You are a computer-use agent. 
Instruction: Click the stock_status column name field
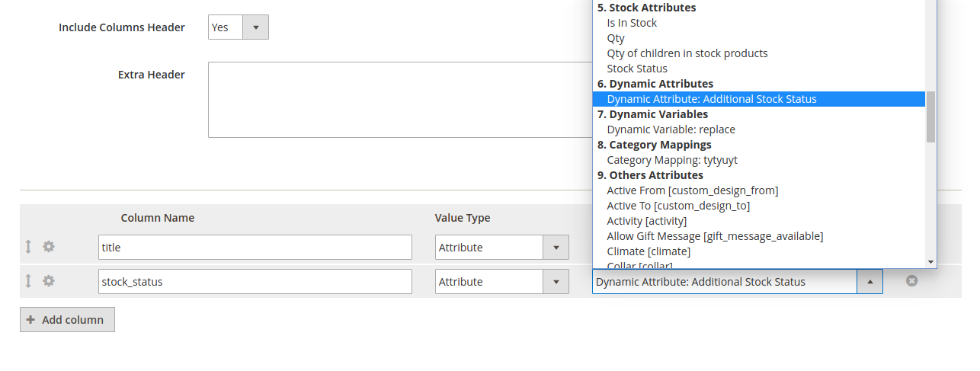coord(255,282)
